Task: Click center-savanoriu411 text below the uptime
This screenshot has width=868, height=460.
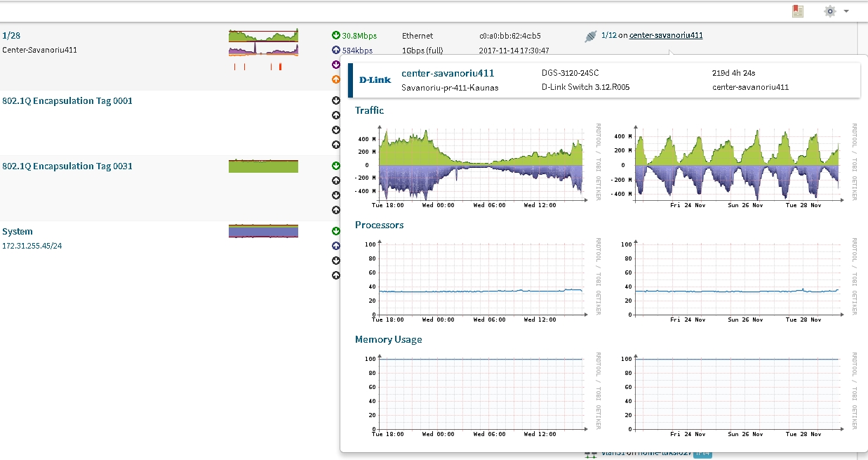Action: [x=750, y=87]
